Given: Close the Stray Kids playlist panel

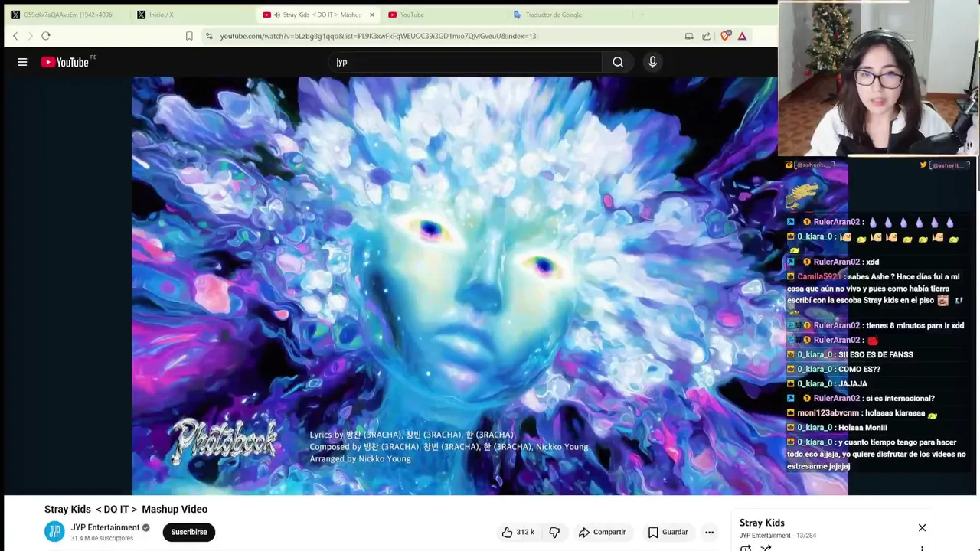Looking at the screenshot, I should pos(922,527).
